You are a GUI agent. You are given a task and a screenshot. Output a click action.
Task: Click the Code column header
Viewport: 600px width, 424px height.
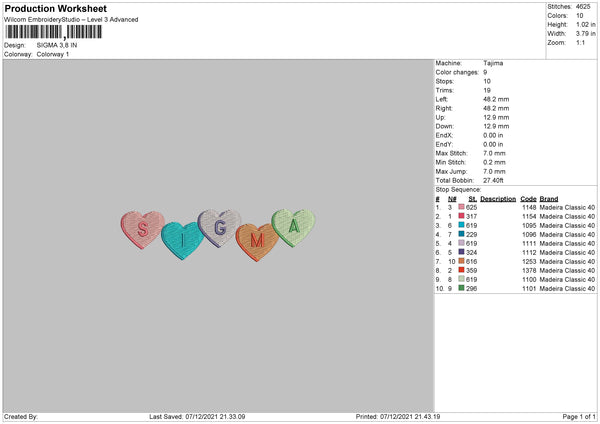click(528, 199)
